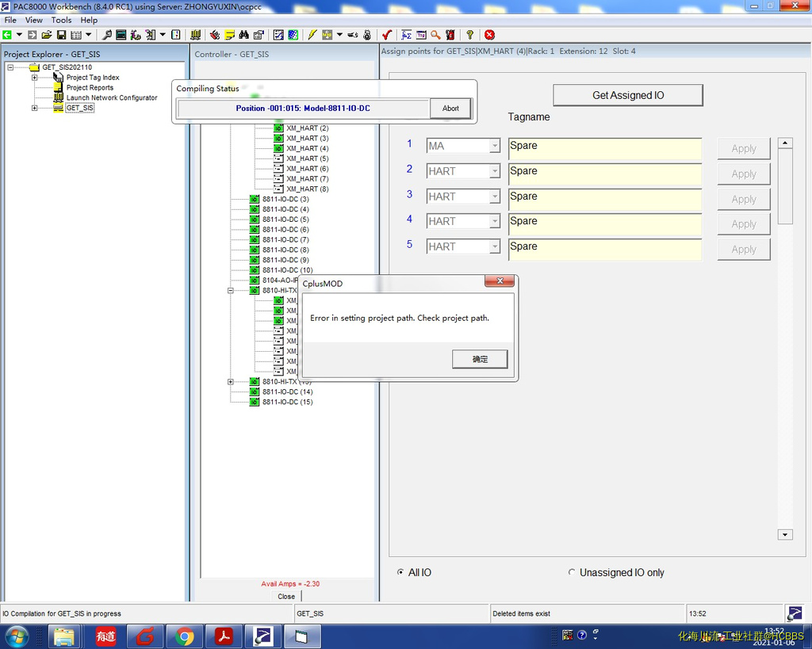
Task: Click the scrollbar down arrow in IO list
Action: pyautogui.click(x=785, y=535)
